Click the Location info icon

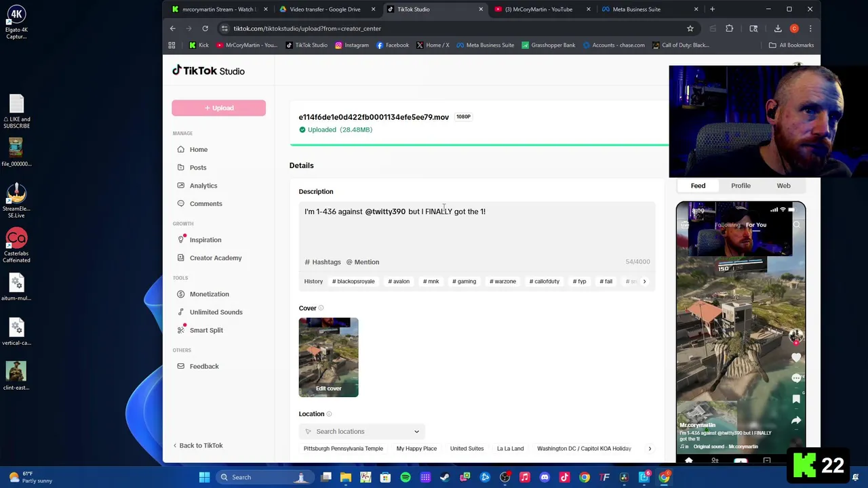coord(329,414)
